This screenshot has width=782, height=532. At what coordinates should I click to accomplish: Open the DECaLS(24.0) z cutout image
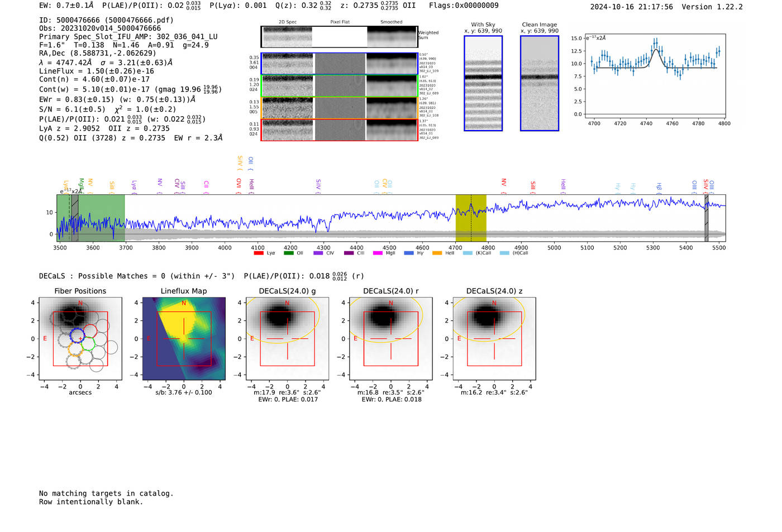(494, 339)
